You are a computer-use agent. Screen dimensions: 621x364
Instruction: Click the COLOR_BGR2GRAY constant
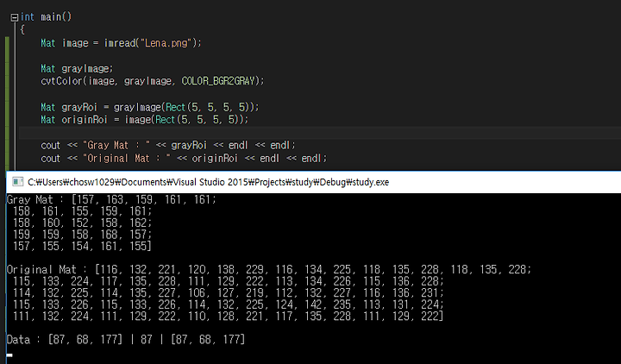click(x=218, y=81)
